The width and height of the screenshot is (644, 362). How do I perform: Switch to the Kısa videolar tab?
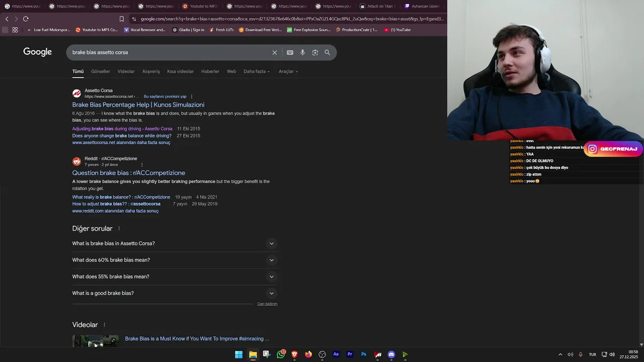181,71
